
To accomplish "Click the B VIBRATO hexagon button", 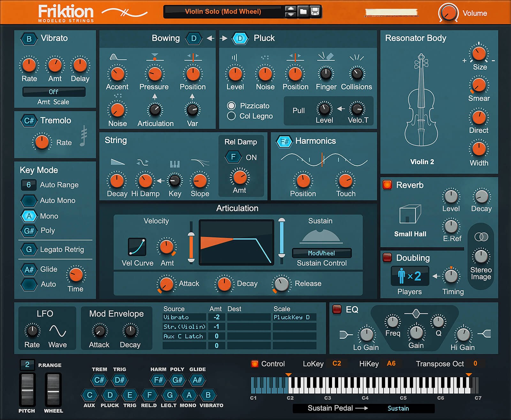I will 28,38.
